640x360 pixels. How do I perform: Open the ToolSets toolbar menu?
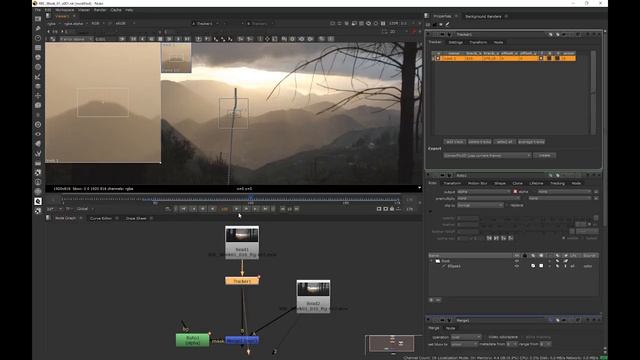tap(38, 153)
